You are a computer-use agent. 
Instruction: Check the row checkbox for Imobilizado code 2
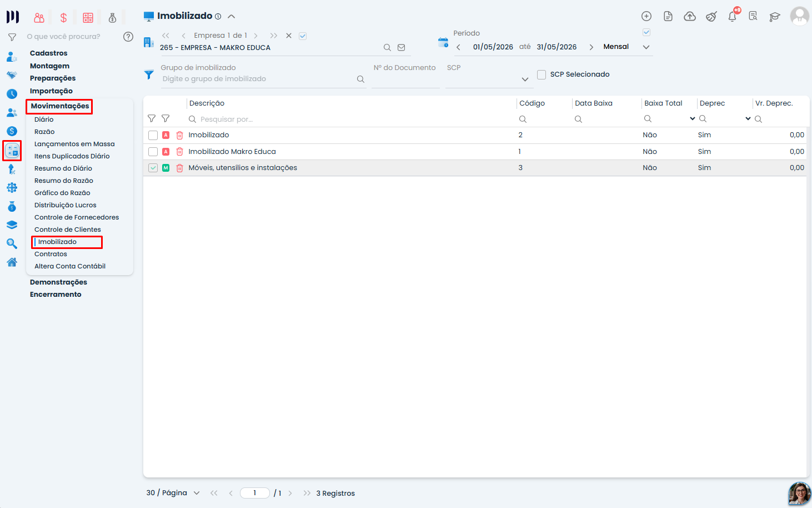[x=153, y=135]
